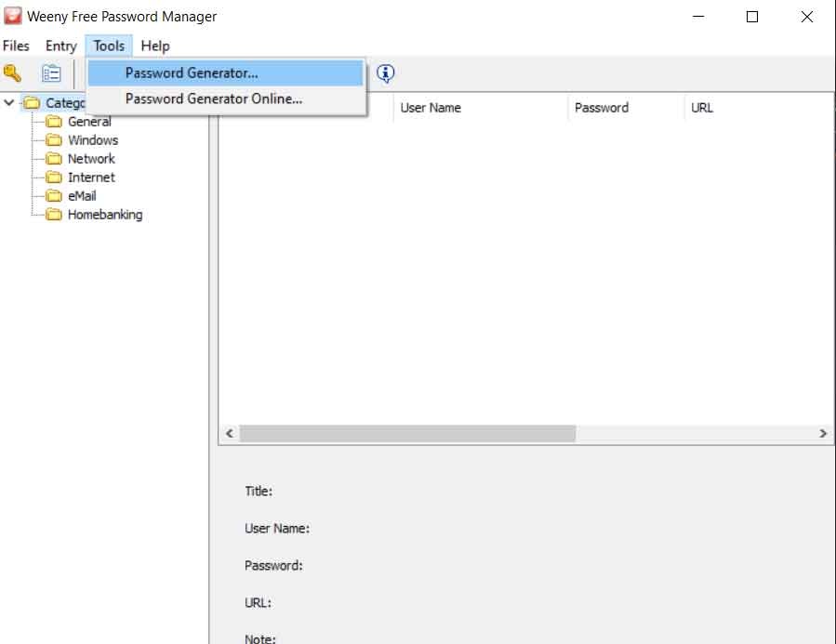Open the Files menu
This screenshot has width=836, height=644.
coord(16,46)
